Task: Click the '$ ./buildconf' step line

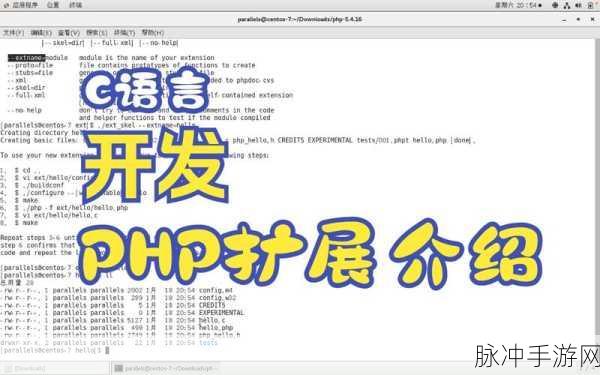Action: point(39,185)
